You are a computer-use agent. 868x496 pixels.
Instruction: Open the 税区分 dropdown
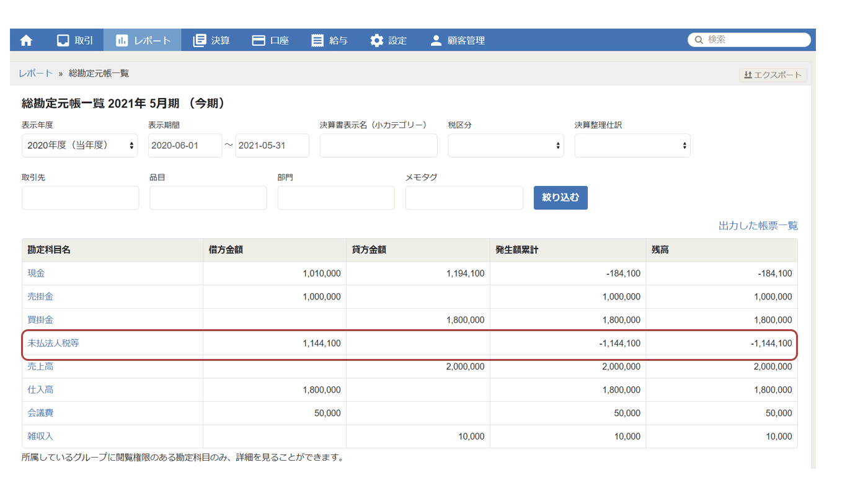pos(506,145)
